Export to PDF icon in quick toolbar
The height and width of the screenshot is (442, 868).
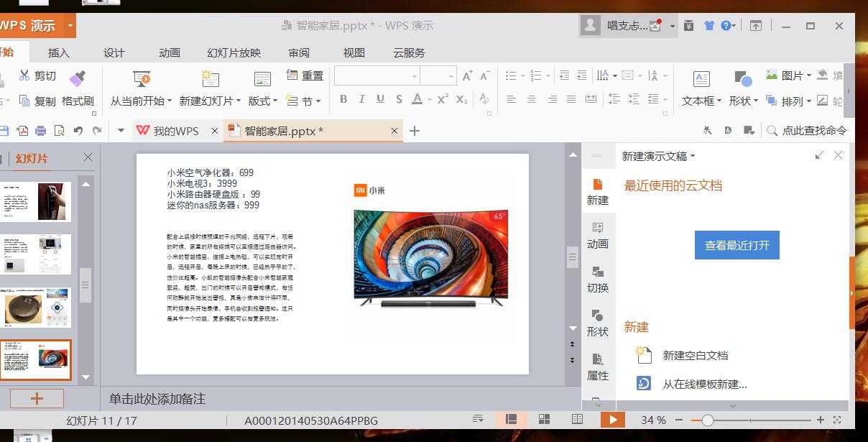click(x=22, y=131)
